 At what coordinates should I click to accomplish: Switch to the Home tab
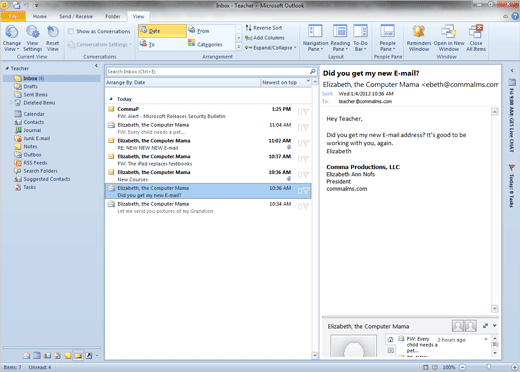tap(40, 16)
